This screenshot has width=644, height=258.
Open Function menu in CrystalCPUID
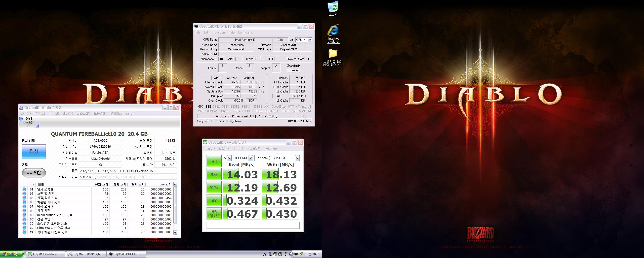click(219, 33)
